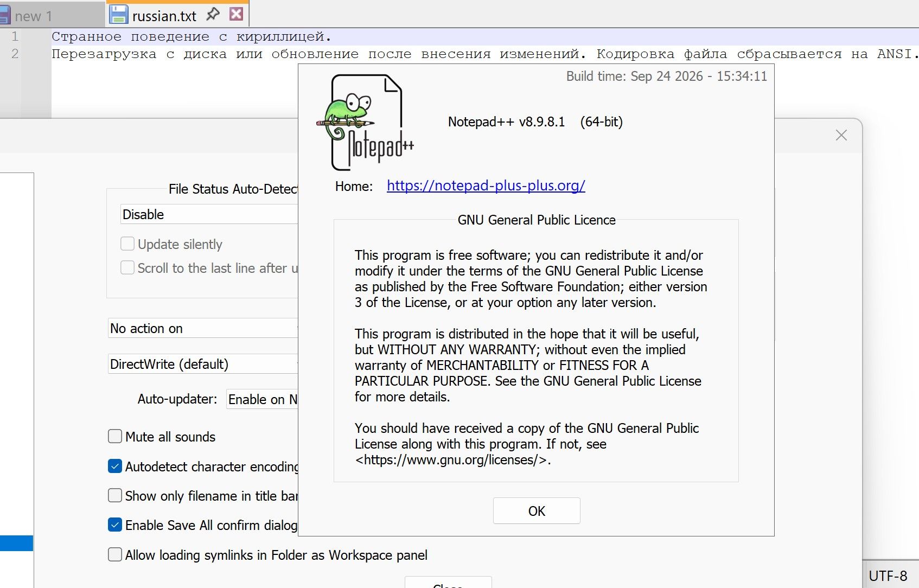Toggle 'Scroll to the last line after update' checkbox
This screenshot has width=919, height=588.
127,268
